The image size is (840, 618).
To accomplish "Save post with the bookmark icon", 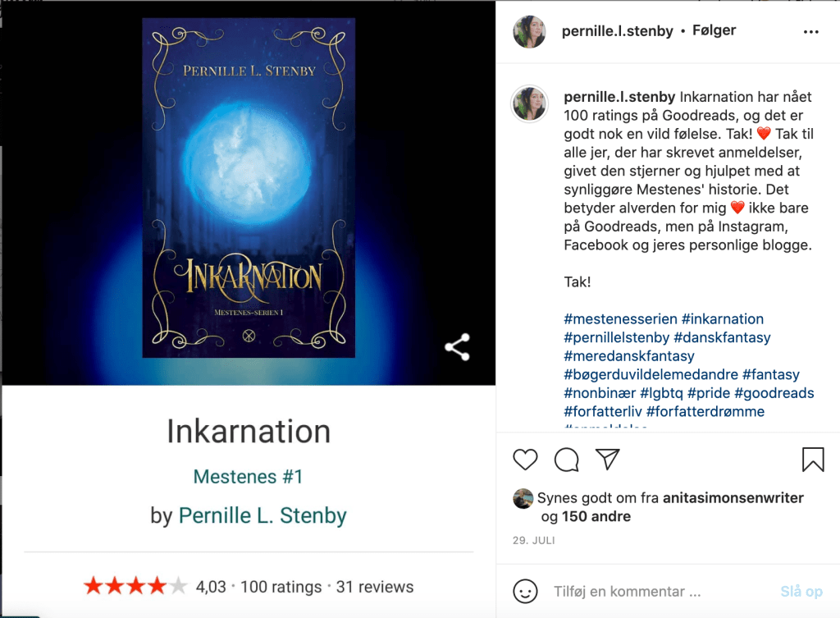I will tap(813, 460).
